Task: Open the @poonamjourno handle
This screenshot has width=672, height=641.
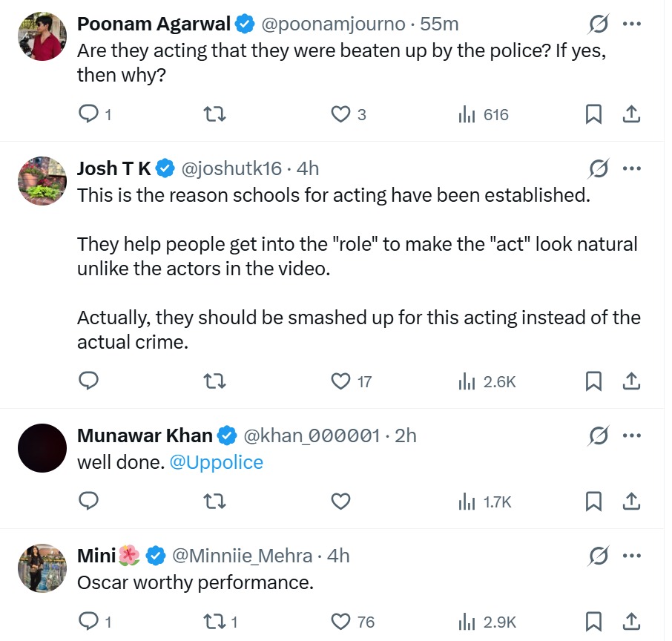Action: (x=333, y=24)
